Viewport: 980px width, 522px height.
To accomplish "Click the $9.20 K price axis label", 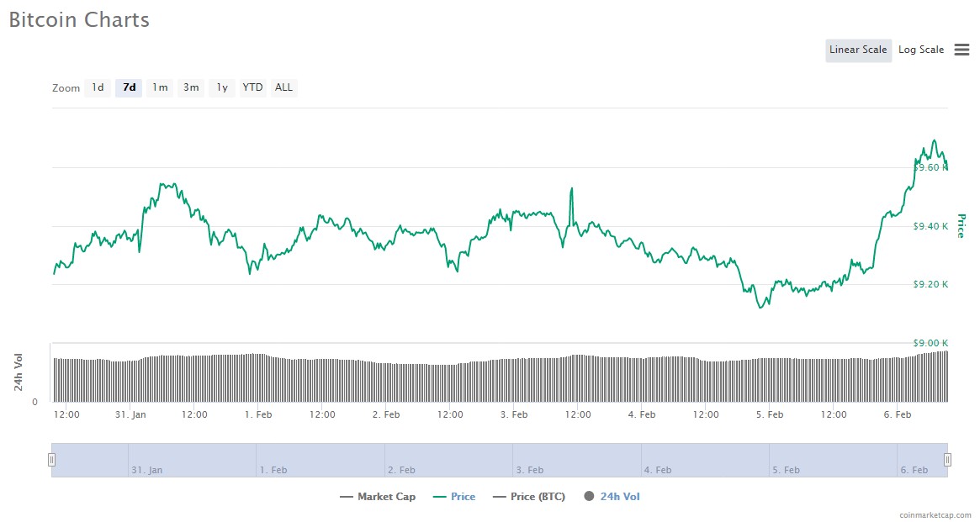I will coord(930,284).
